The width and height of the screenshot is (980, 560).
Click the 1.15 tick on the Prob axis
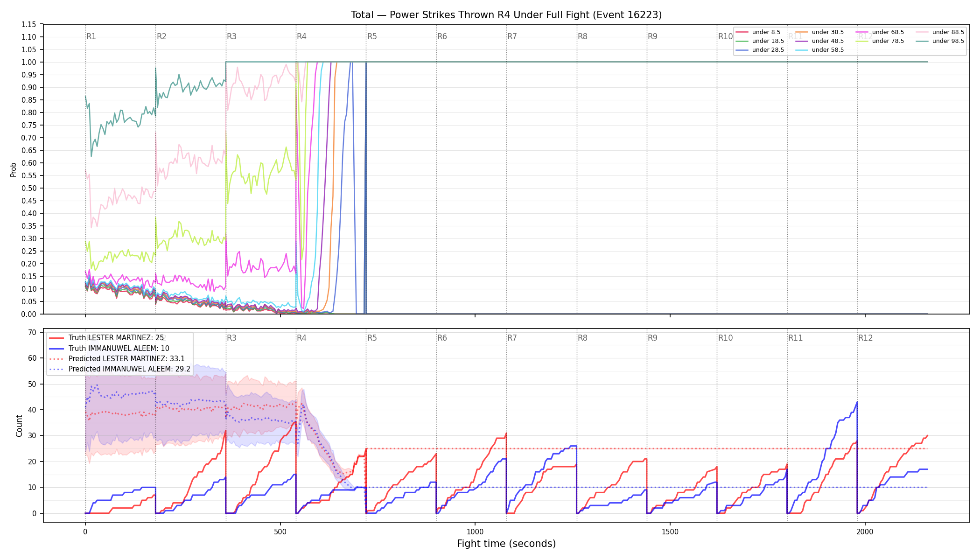[29, 24]
